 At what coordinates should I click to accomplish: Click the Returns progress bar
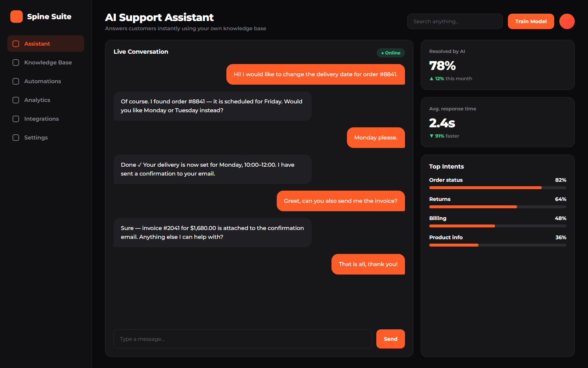498,207
